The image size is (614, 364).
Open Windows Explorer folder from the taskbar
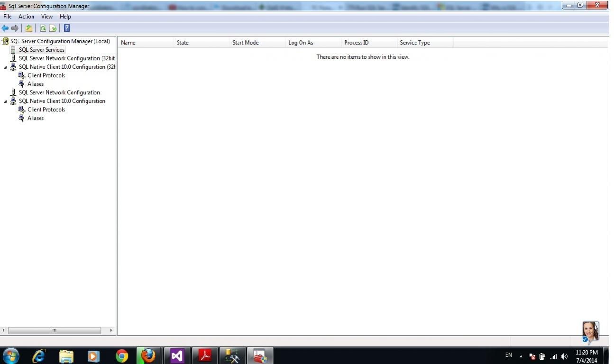(66, 355)
